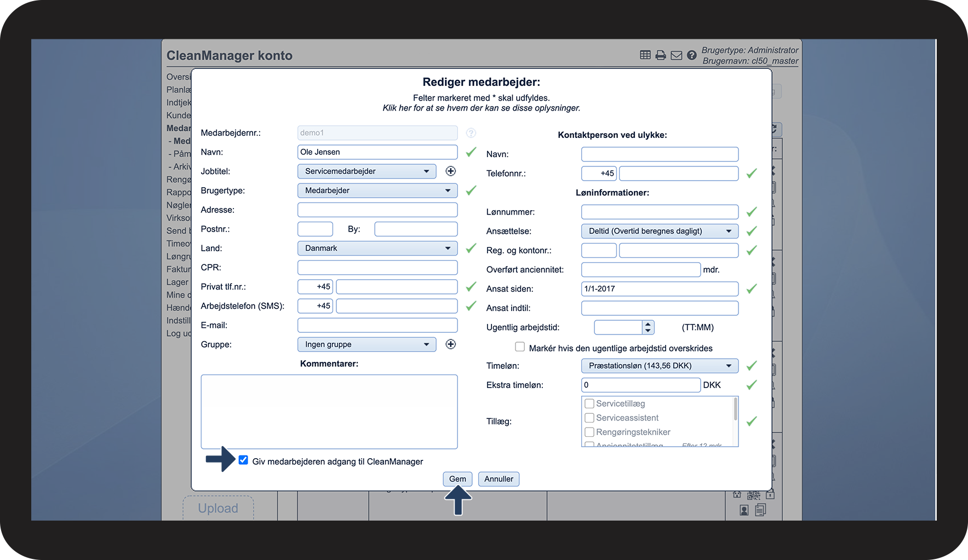968x560 pixels.
Task: Click person portrait icon in background page
Action: (x=744, y=510)
